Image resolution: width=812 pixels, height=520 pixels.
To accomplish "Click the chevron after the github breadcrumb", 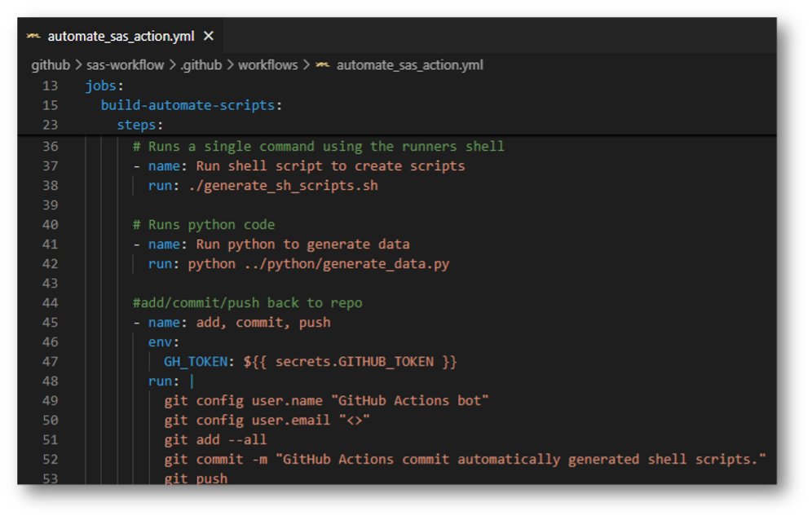I will click(x=78, y=64).
